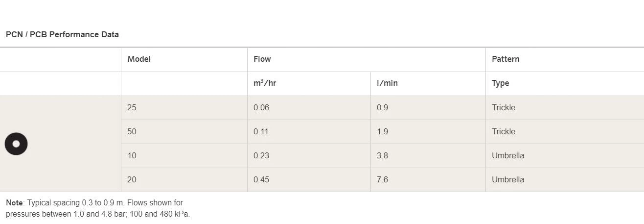Select model 20 cell
Image resolution: width=644 pixels, height=224 pixels.
tap(132, 180)
